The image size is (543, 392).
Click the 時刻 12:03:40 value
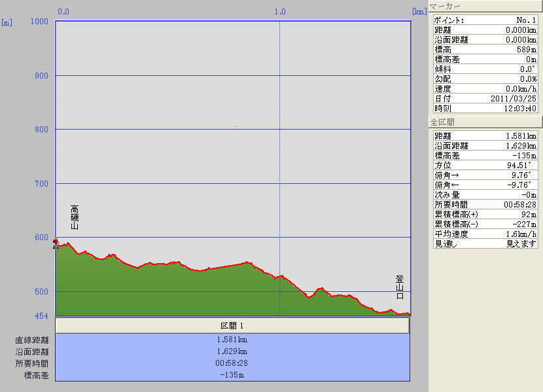[520, 108]
